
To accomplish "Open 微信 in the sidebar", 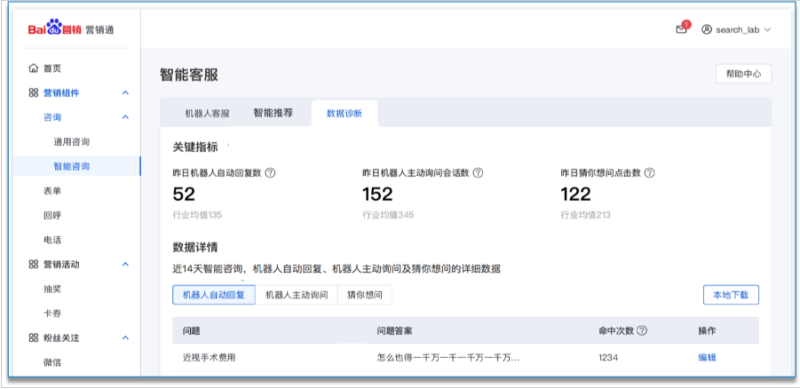I will [x=53, y=362].
